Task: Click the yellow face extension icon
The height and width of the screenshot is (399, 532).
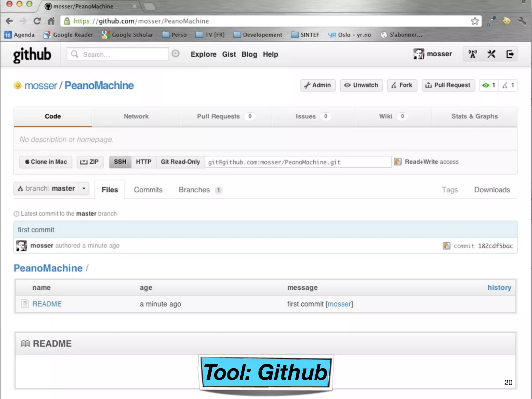Action: click(506, 21)
